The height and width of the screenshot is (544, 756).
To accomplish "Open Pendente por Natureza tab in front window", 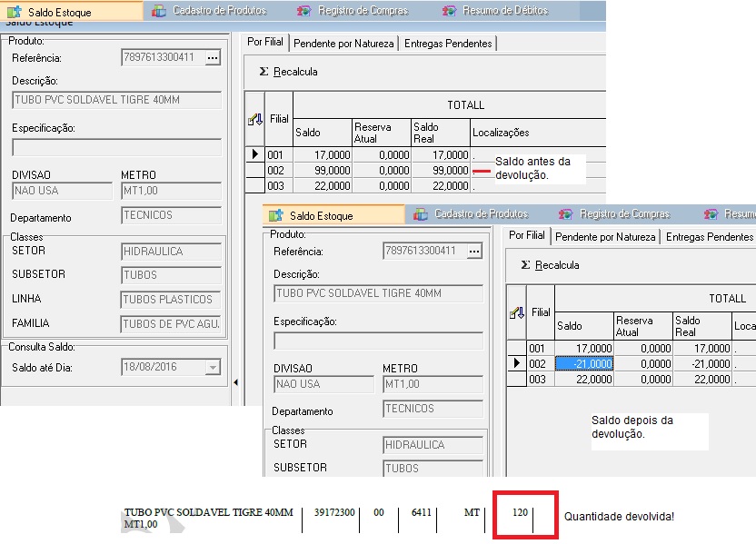I will [605, 237].
